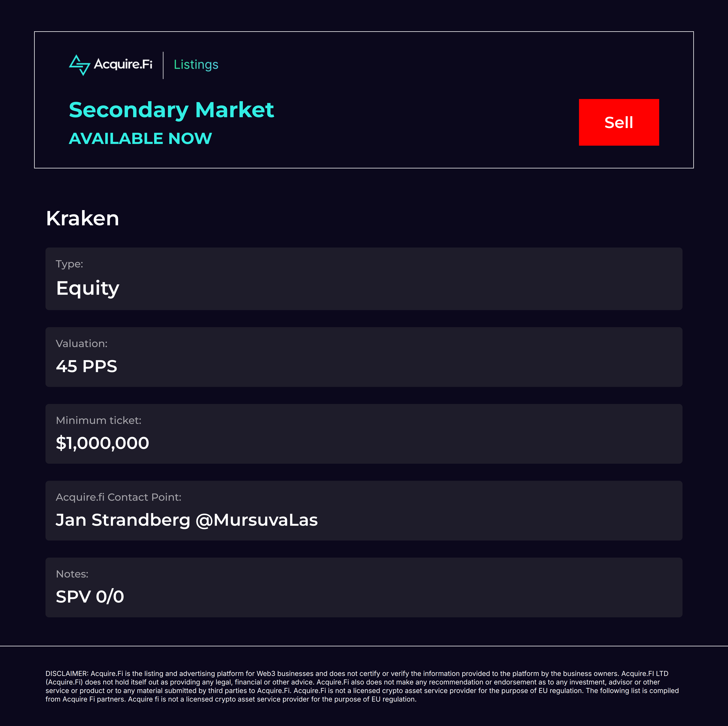
Task: Click the DISCLAIMER text paragraph
Action: [362, 686]
